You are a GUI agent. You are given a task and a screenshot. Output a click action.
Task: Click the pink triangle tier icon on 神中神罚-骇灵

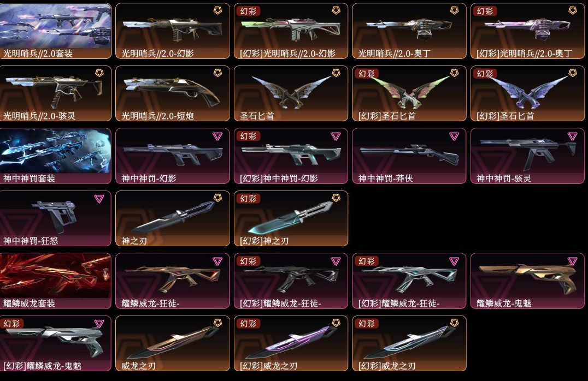(x=572, y=136)
